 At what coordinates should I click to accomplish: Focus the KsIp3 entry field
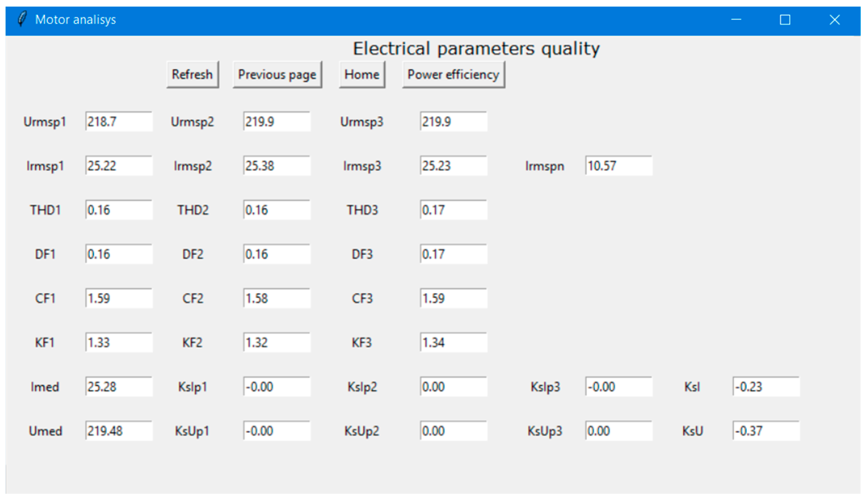618,387
